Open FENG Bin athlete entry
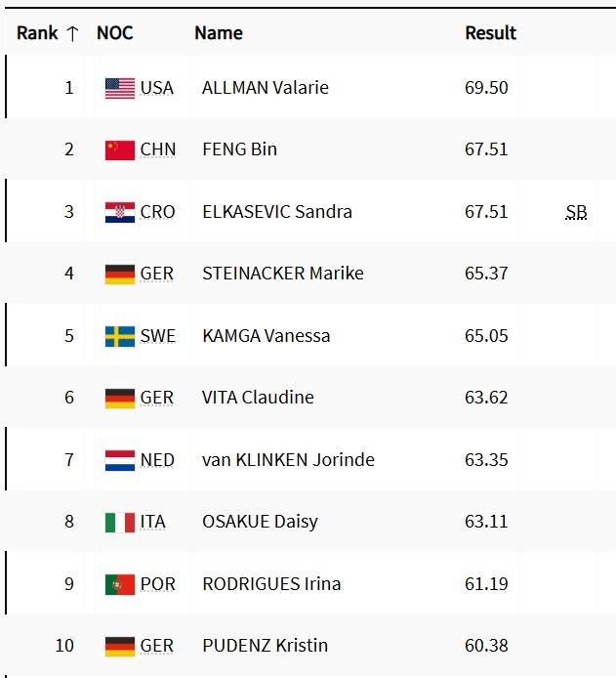Screen dimensions: 616x678 (239, 149)
